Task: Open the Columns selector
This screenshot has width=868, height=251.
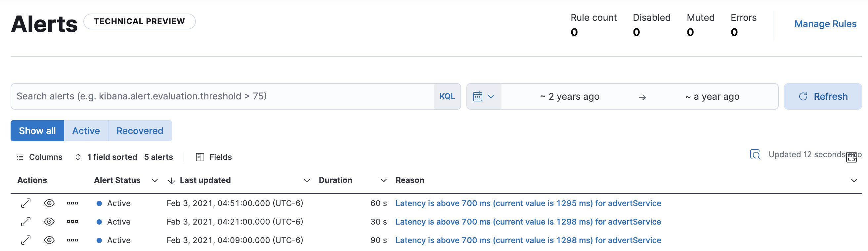Action: click(x=40, y=157)
